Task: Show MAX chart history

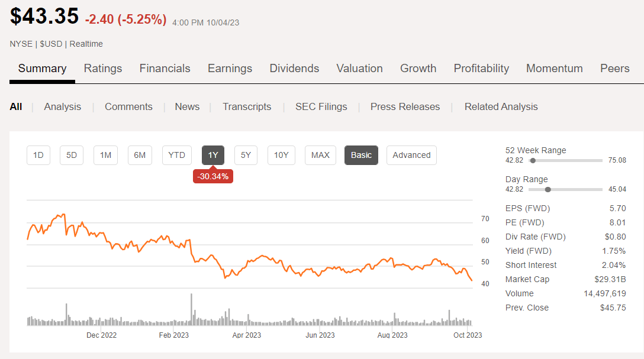Action: coord(320,155)
